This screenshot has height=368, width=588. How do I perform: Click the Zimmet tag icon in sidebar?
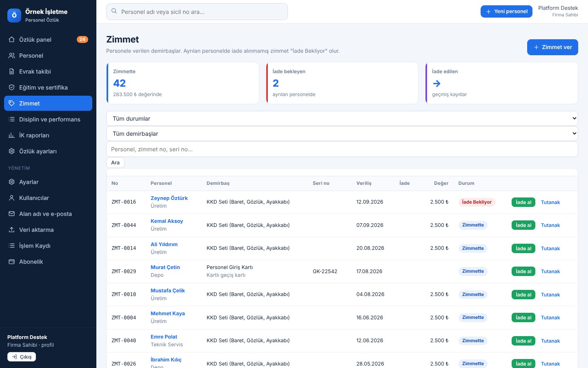click(12, 103)
